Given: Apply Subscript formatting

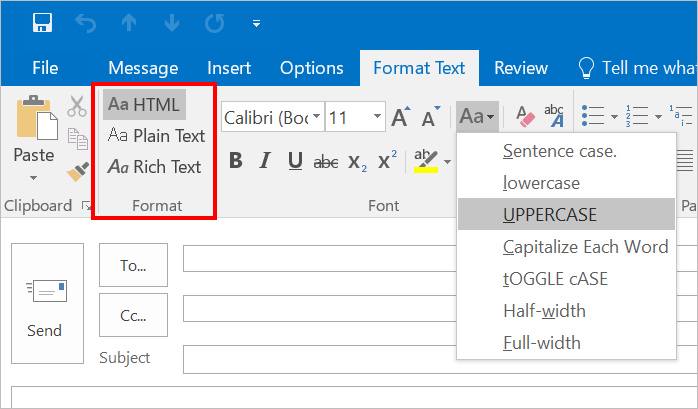Looking at the screenshot, I should (x=358, y=161).
